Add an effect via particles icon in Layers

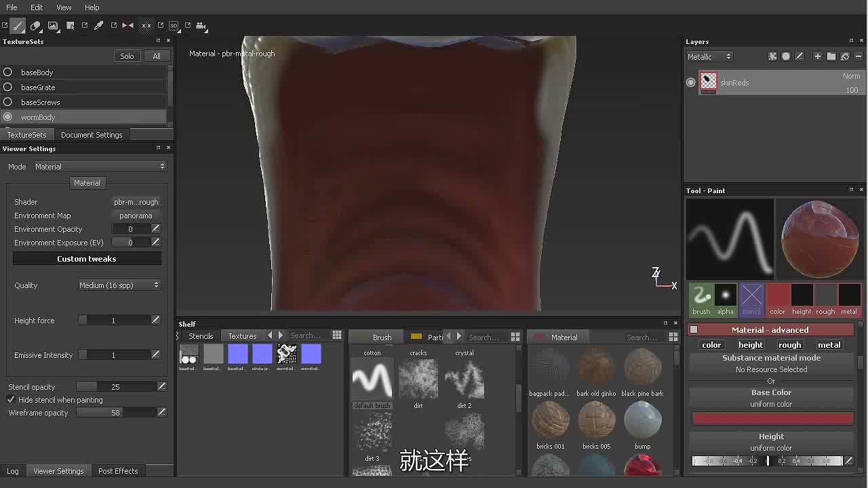click(772, 56)
